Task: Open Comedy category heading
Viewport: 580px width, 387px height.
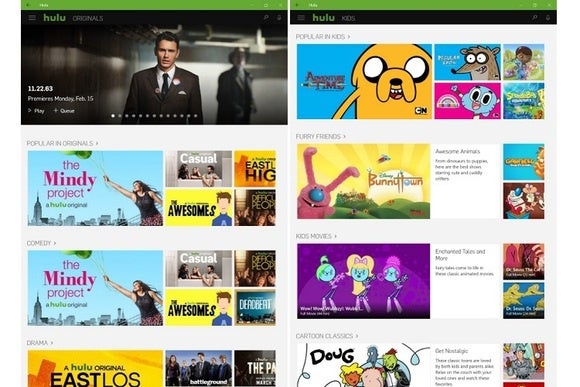Action: (41, 243)
